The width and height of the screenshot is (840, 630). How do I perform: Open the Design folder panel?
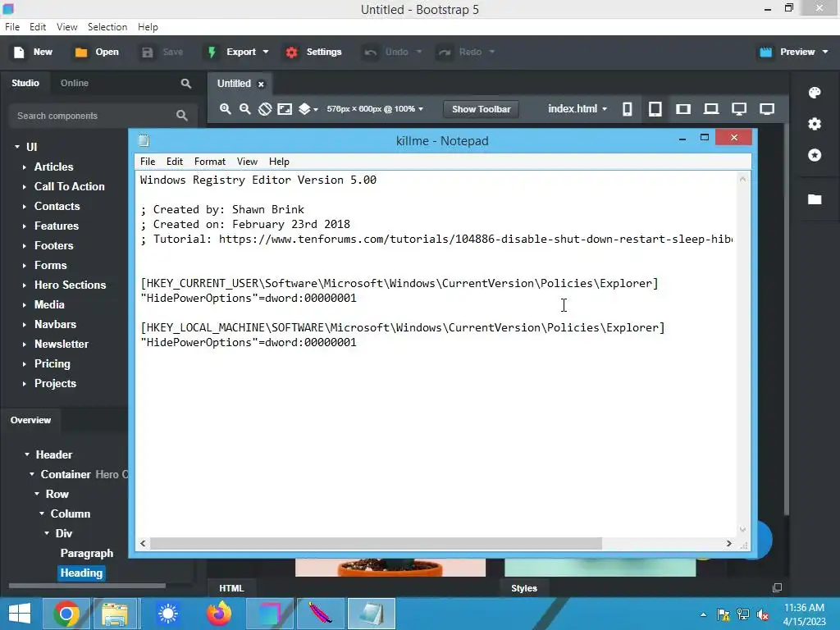pos(815,199)
